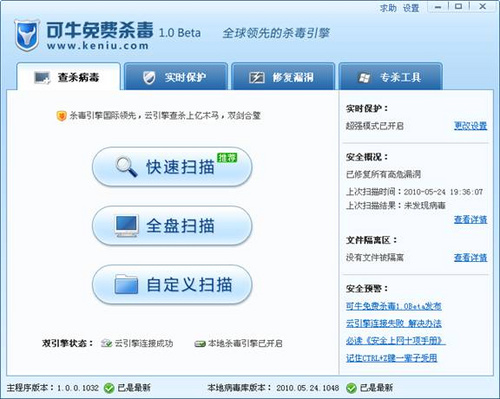Select the 专杀工具 tab
This screenshot has height=399, width=500.
point(391,77)
